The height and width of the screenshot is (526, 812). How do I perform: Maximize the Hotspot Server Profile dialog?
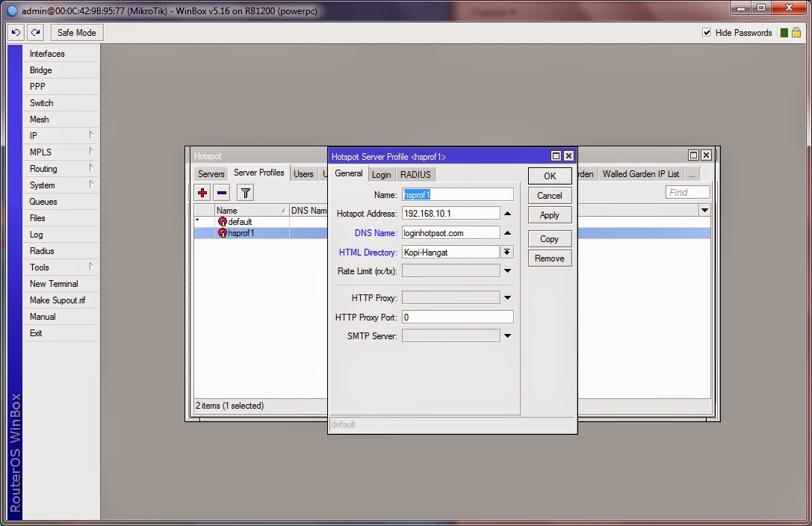click(x=556, y=156)
